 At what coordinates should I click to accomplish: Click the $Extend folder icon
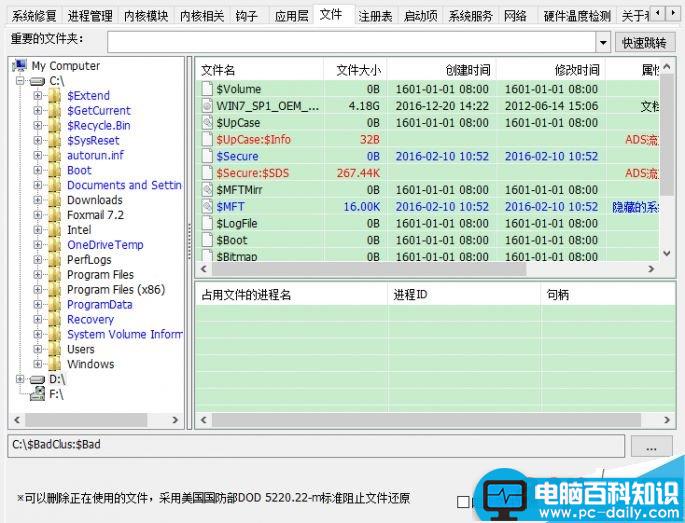(x=54, y=96)
